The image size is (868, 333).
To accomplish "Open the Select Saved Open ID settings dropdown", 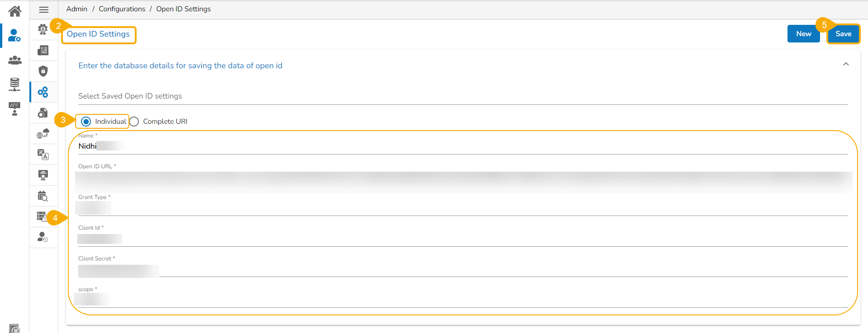I will 462,96.
